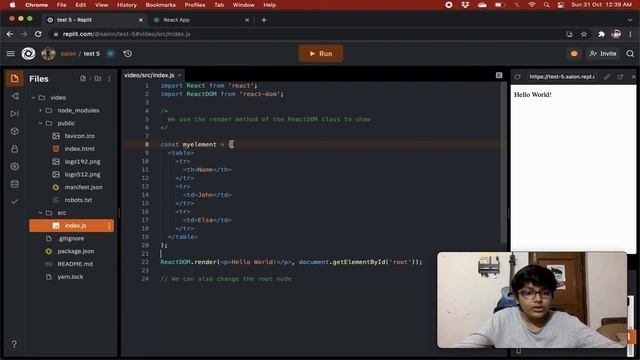
Task: Refresh the preview webview pane
Action: 518,76
